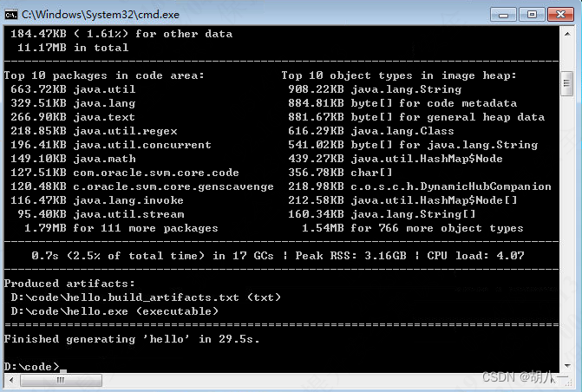The width and height of the screenshot is (582, 392).
Task: Click the '663.72KB java.util' row
Action: tap(73, 89)
